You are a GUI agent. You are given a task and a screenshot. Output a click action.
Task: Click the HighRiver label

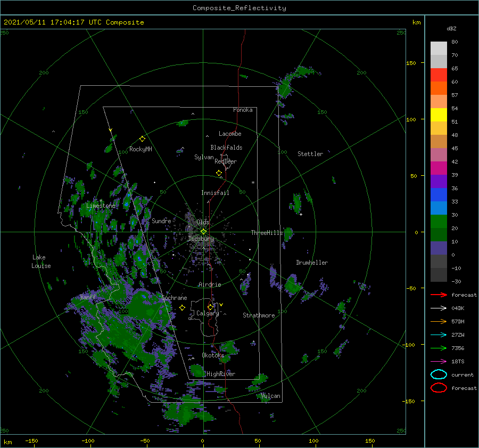(221, 374)
